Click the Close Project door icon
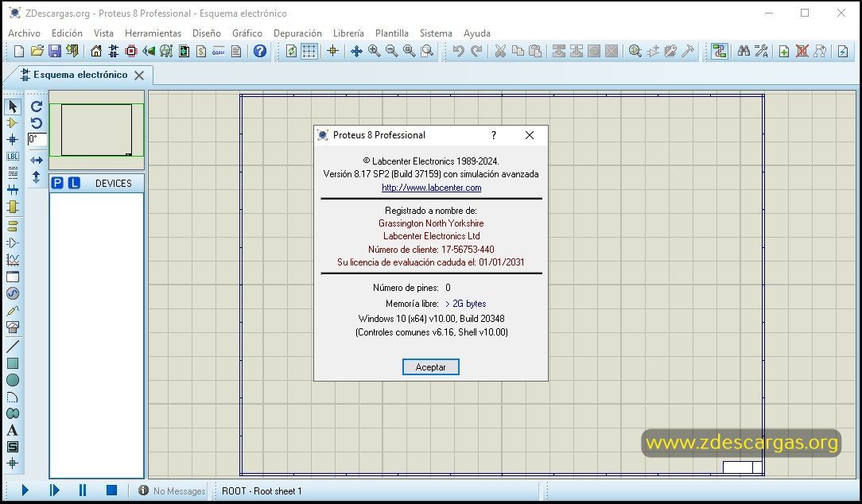This screenshot has width=862, height=504. tap(72, 51)
